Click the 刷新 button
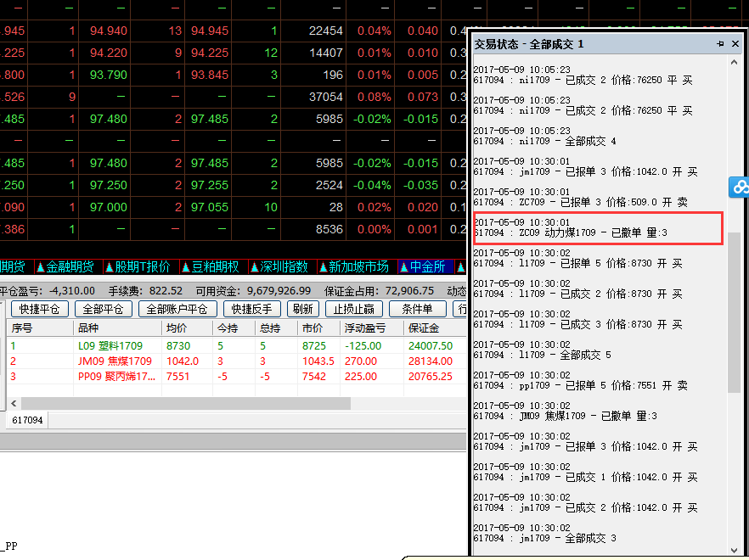This screenshot has width=749, height=560. [303, 309]
